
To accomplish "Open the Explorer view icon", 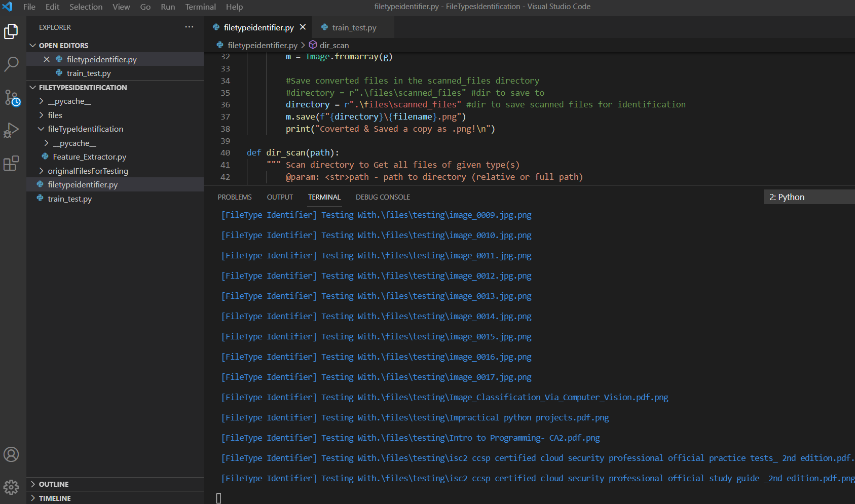I will point(11,31).
